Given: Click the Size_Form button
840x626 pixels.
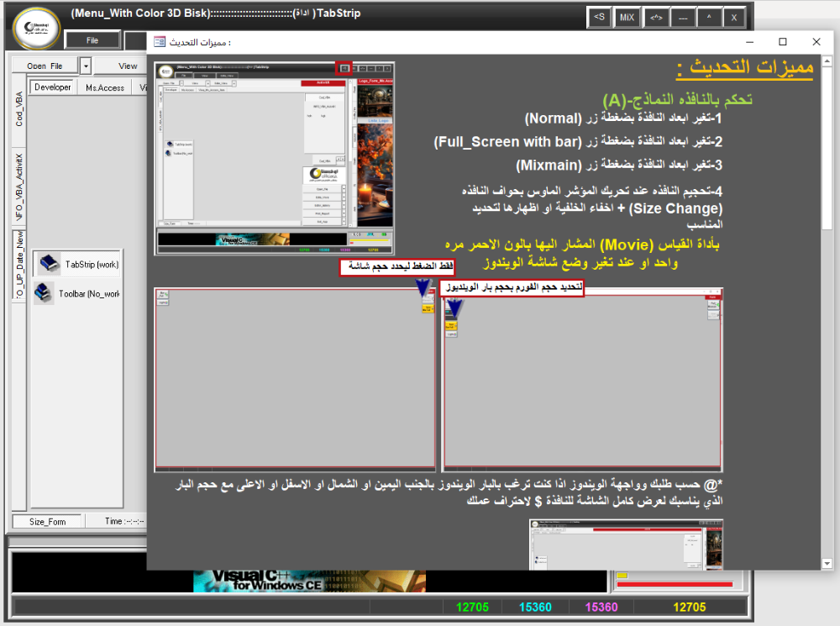Looking at the screenshot, I should pos(47,521).
